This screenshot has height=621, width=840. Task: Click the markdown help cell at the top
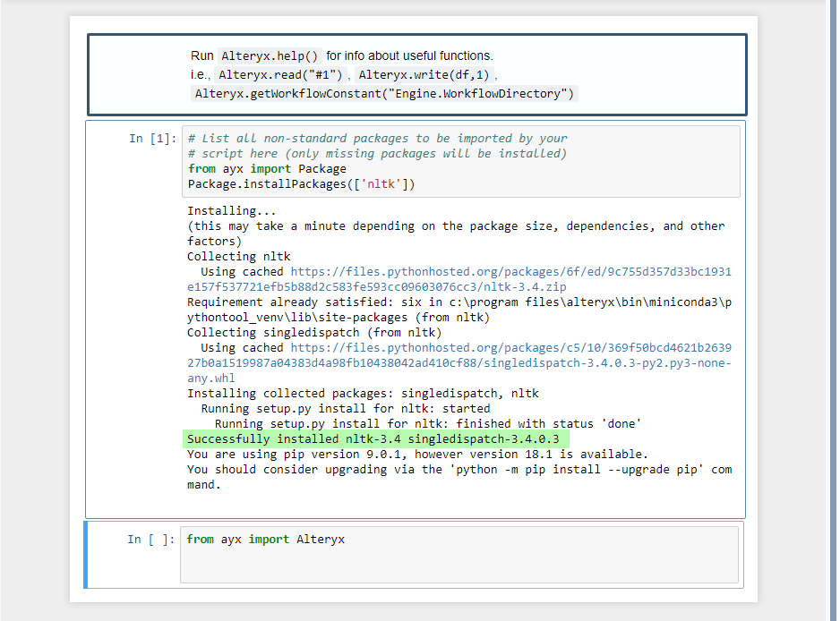pos(416,74)
